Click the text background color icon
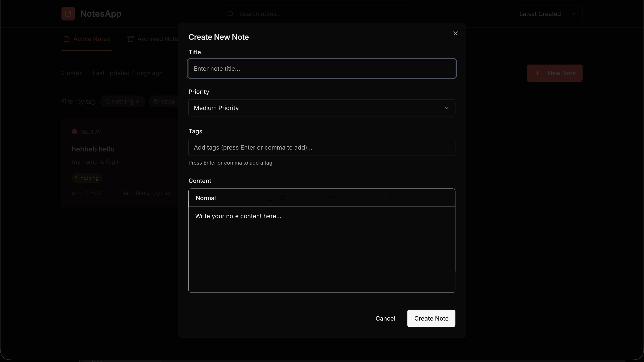Screen dimensions: 644x362 [x=392, y=198]
